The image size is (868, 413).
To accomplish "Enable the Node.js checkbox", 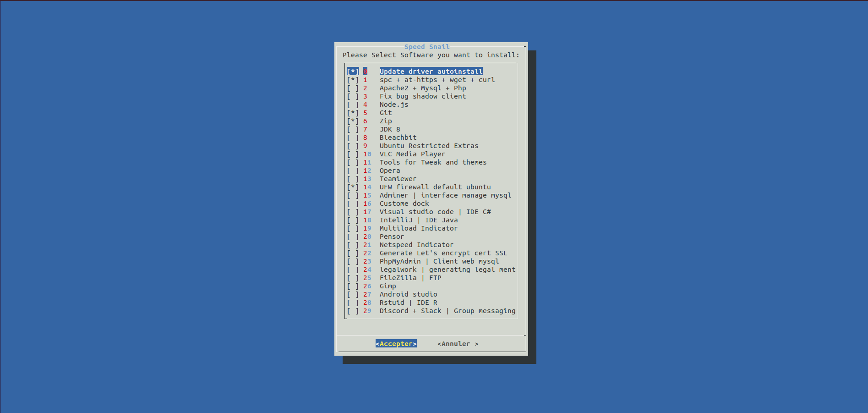I will click(x=353, y=105).
